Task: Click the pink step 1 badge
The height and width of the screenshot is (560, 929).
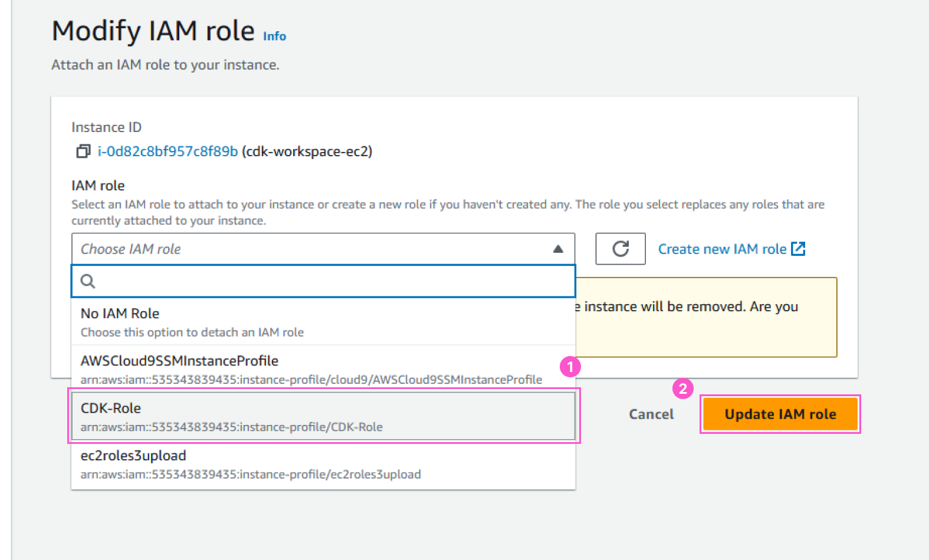Action: tap(570, 367)
